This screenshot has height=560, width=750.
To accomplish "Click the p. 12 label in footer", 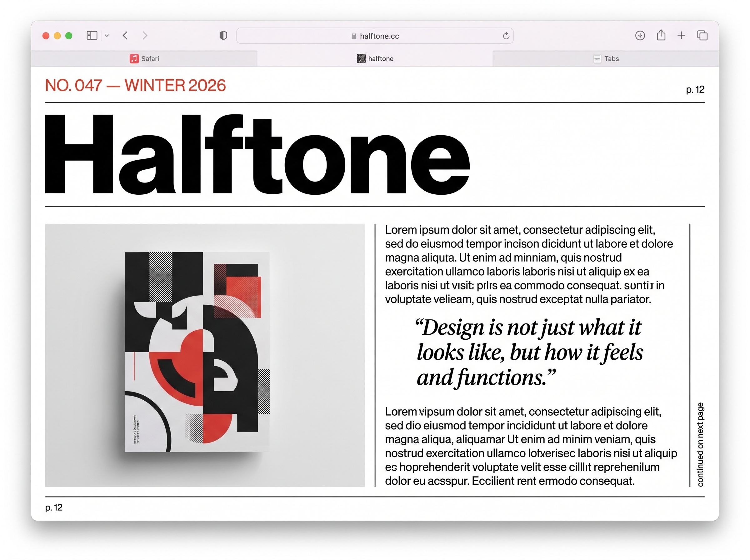I will pos(54,507).
